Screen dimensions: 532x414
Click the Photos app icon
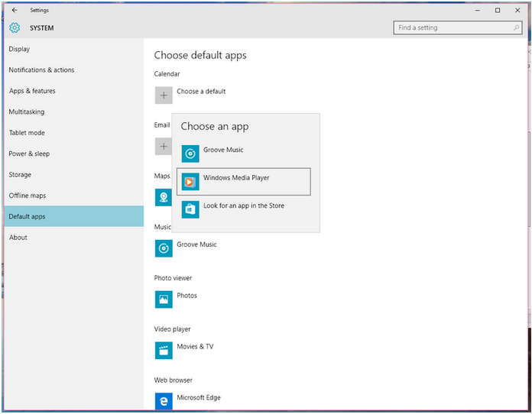164,299
